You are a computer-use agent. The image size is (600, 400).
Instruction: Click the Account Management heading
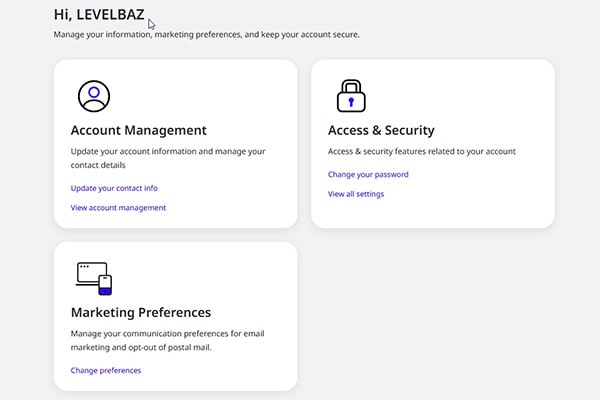pyautogui.click(x=139, y=130)
